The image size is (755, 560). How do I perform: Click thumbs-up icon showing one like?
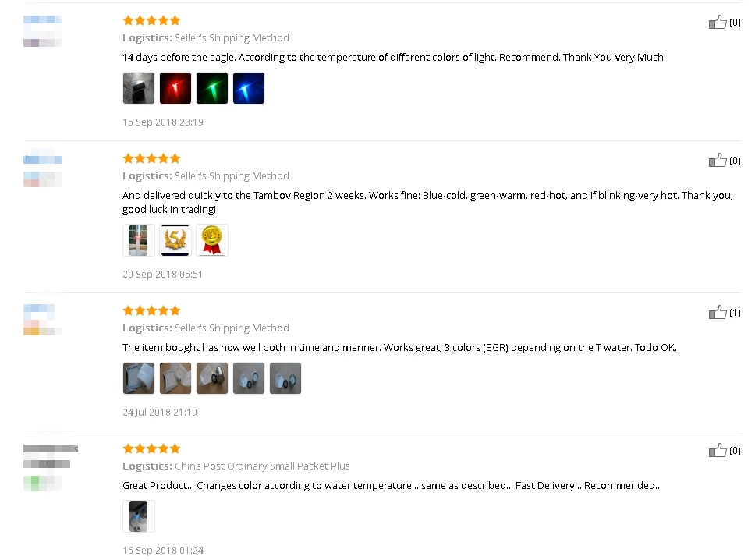point(718,313)
